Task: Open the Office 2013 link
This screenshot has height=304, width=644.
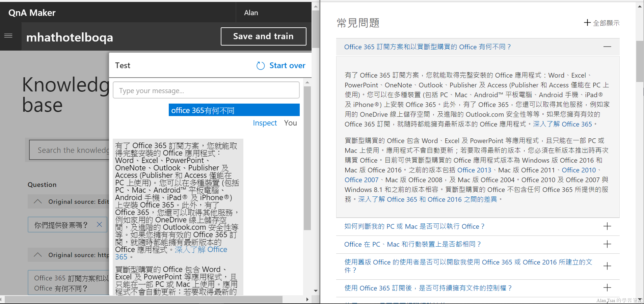Action: pos(474,170)
